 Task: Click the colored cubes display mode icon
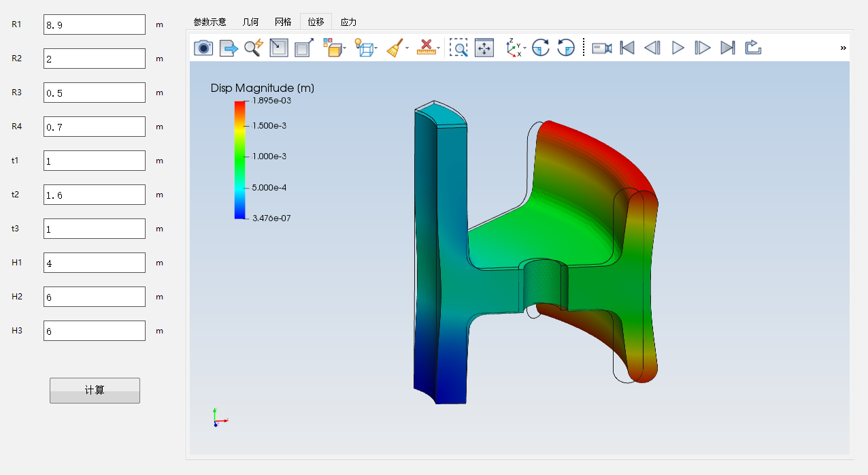point(332,48)
